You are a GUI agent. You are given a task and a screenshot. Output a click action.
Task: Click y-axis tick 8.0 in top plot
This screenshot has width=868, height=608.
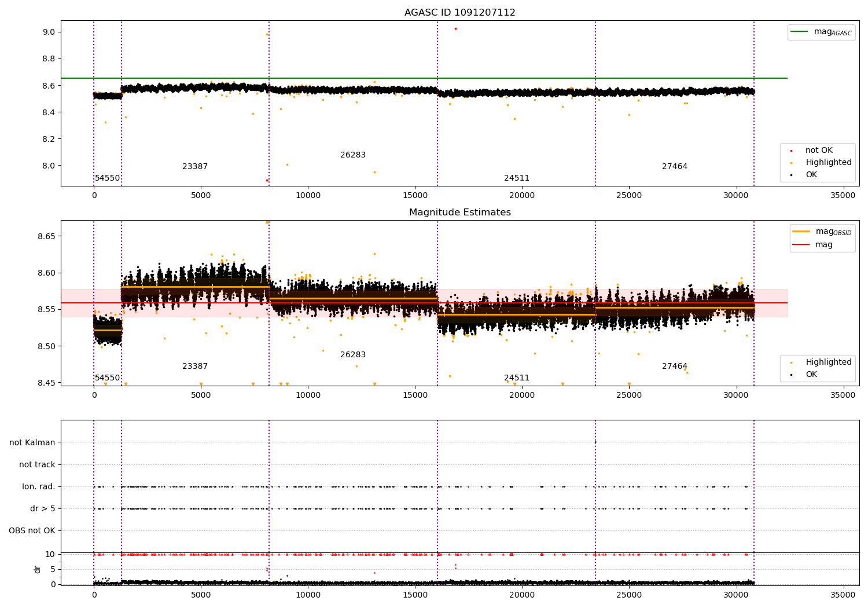(x=49, y=166)
